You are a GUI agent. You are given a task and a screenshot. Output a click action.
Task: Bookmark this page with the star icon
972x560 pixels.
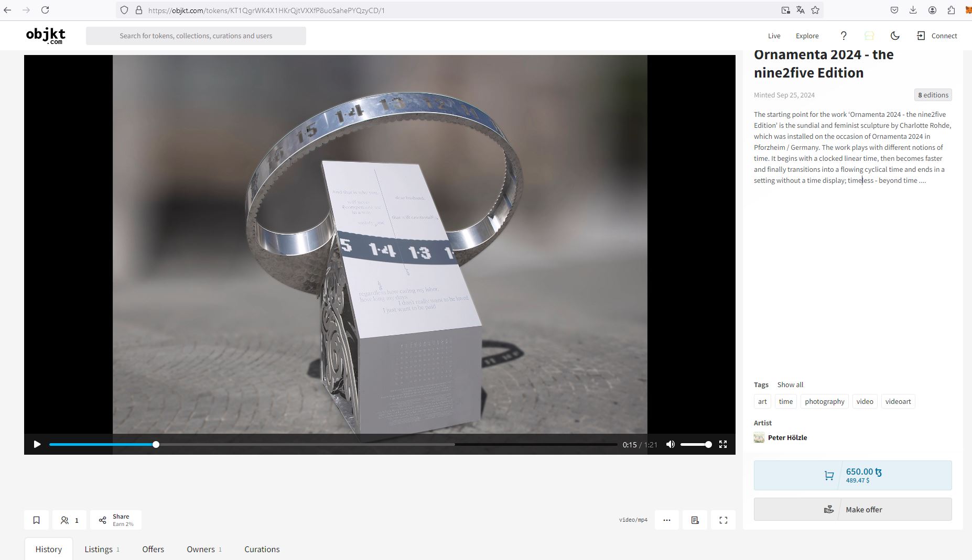815,10
